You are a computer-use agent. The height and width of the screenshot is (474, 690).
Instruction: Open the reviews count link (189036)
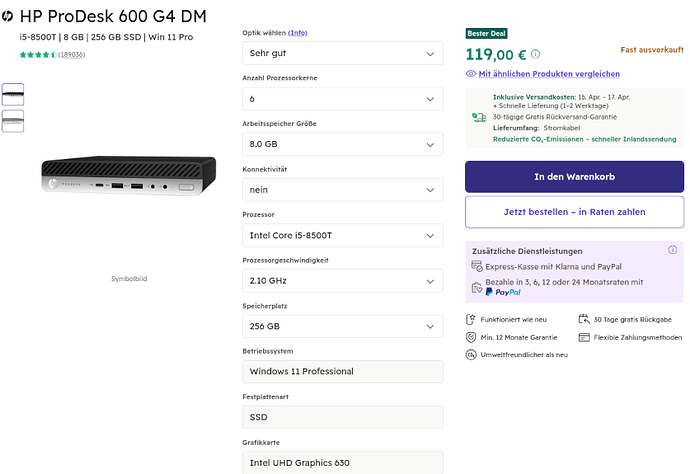71,55
